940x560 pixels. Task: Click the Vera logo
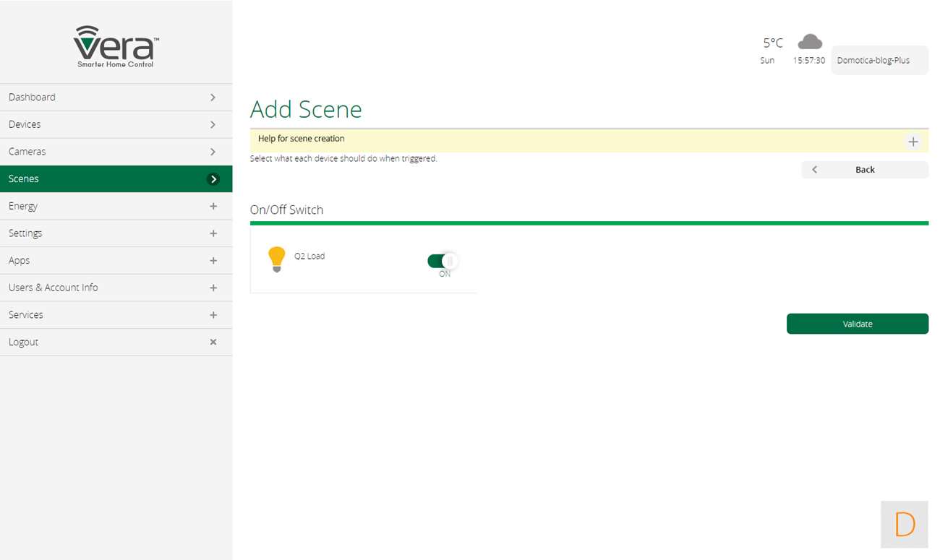(x=116, y=46)
